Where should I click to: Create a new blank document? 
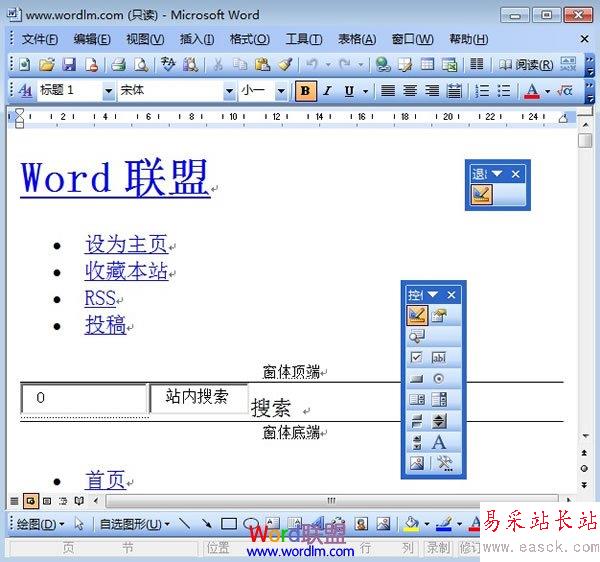25,65
